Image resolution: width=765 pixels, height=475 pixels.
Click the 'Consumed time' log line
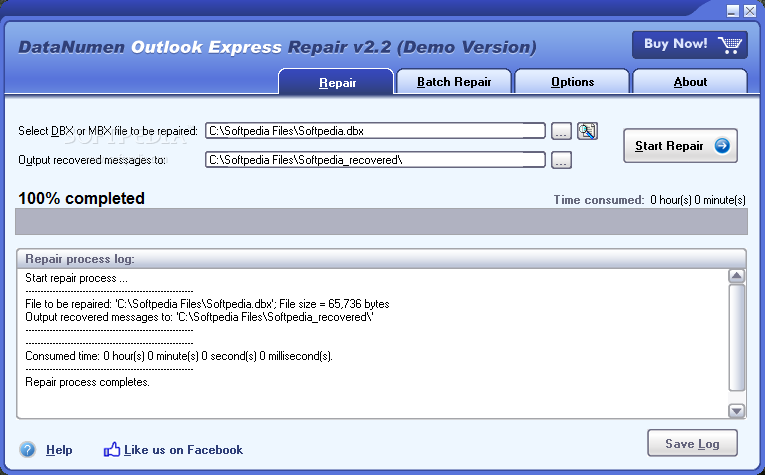click(179, 356)
